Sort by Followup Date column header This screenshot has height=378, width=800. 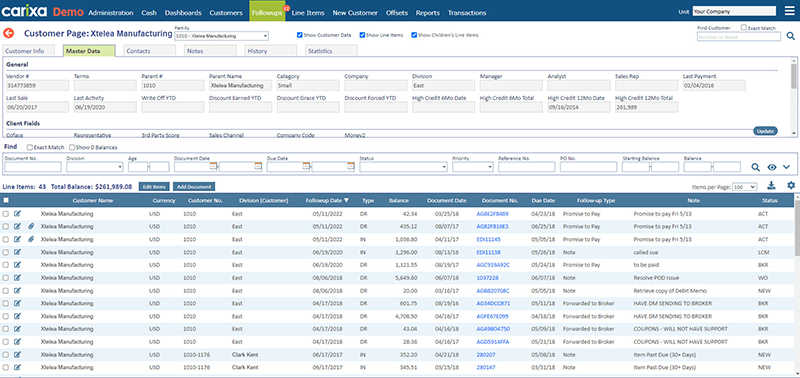(328, 200)
